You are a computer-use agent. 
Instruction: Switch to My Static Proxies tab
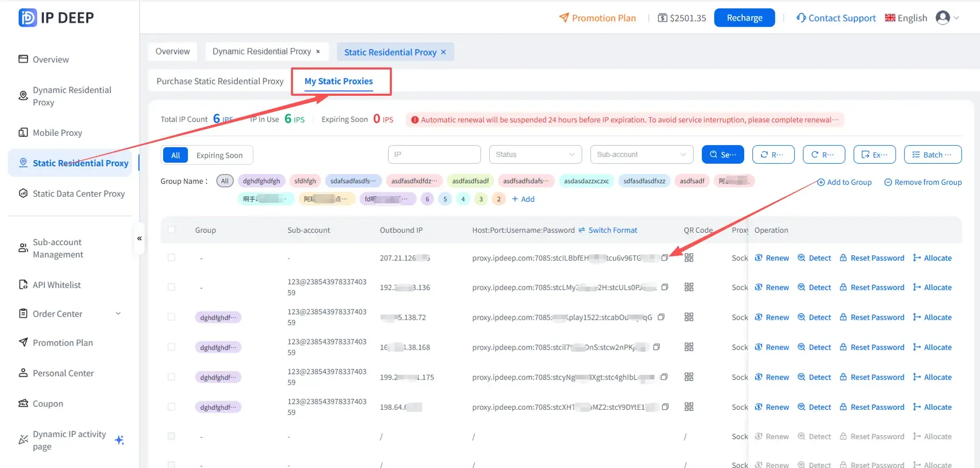point(338,81)
